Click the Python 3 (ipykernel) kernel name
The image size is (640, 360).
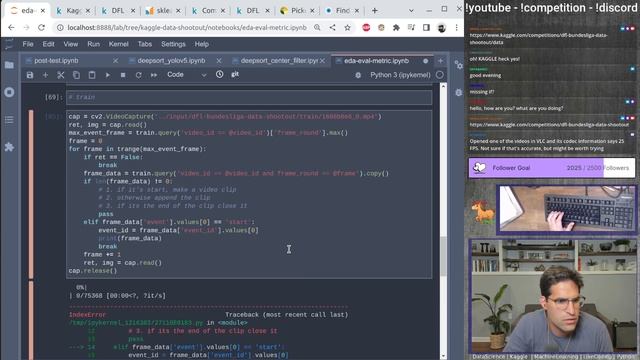pos(400,75)
